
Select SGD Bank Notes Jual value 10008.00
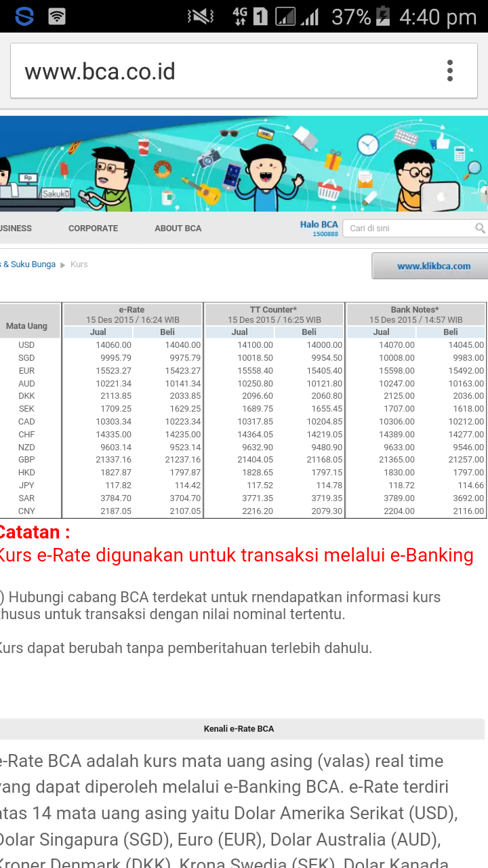pyautogui.click(x=396, y=358)
